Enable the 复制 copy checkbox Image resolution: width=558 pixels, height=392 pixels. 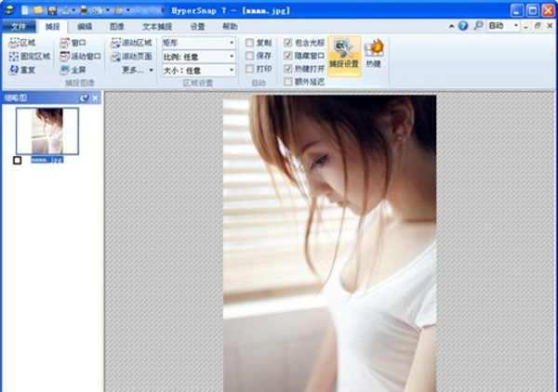coord(249,43)
